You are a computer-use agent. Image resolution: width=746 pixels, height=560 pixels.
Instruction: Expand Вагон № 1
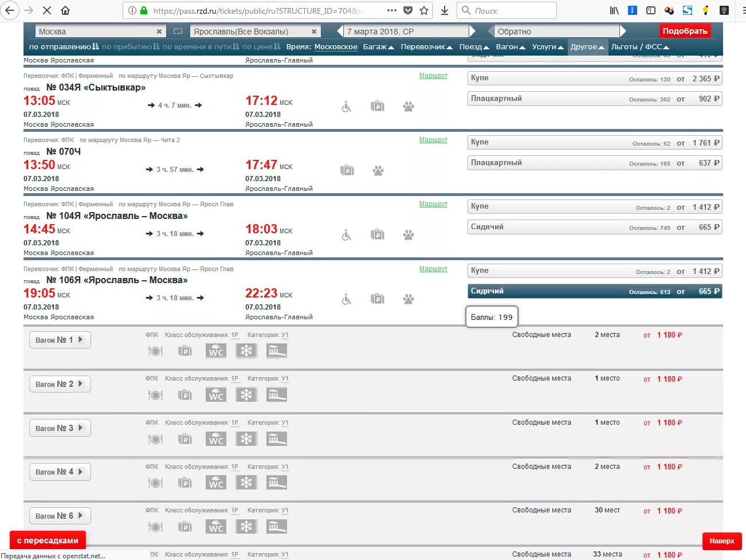coord(60,340)
